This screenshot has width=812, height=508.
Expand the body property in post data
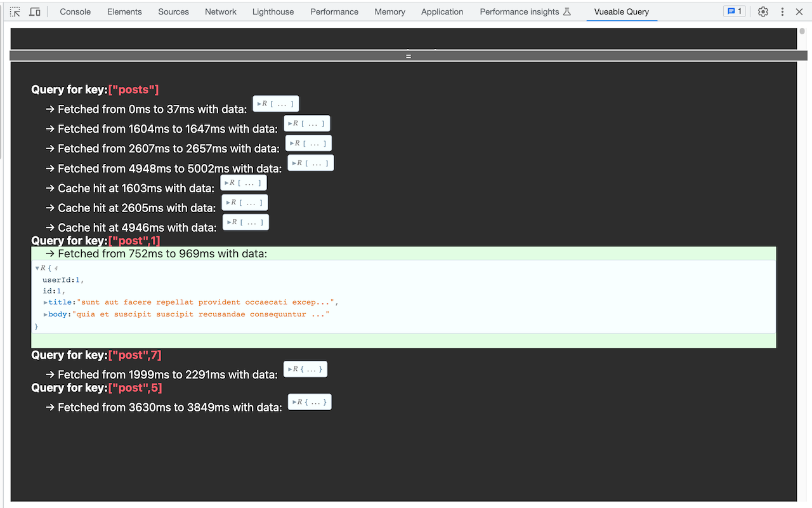46,314
